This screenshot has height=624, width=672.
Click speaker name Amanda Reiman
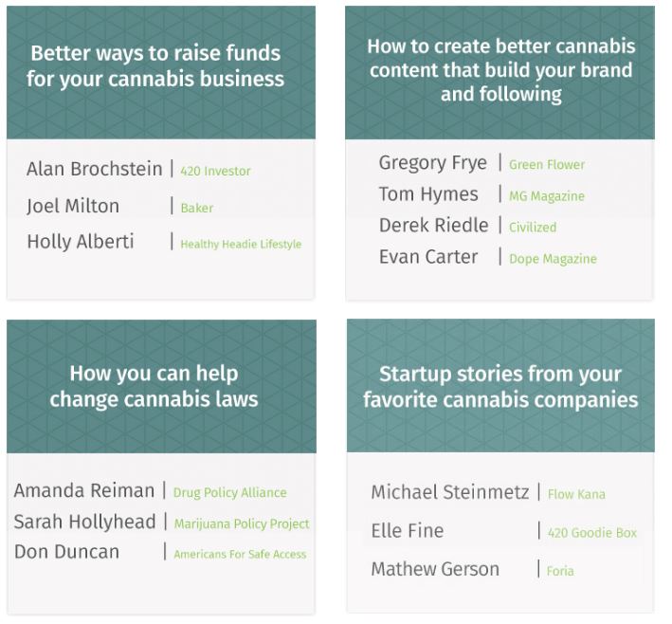(84, 491)
